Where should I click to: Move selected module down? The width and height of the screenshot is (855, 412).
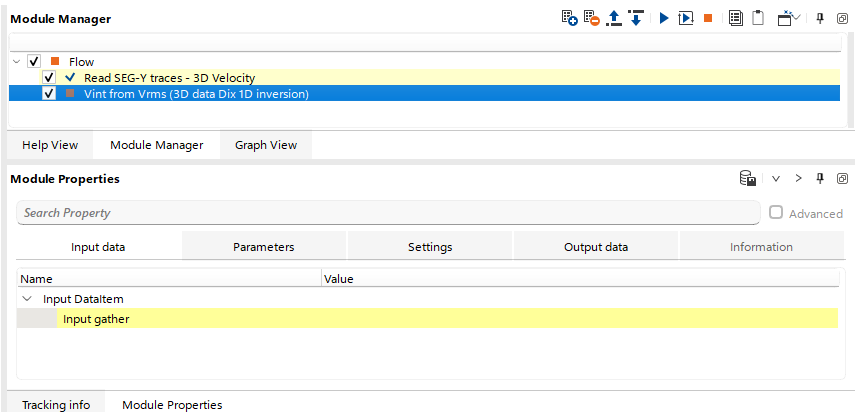(635, 18)
